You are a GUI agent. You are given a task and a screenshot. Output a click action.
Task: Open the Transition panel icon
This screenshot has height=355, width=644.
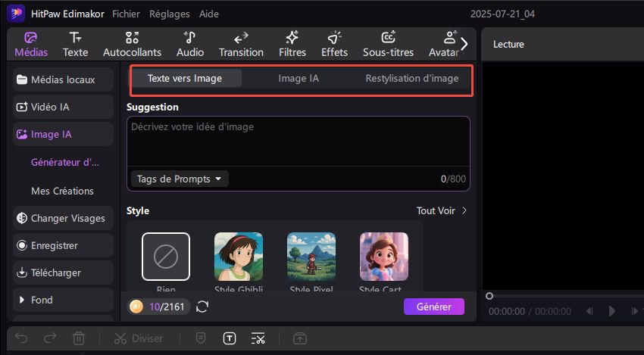tap(241, 44)
